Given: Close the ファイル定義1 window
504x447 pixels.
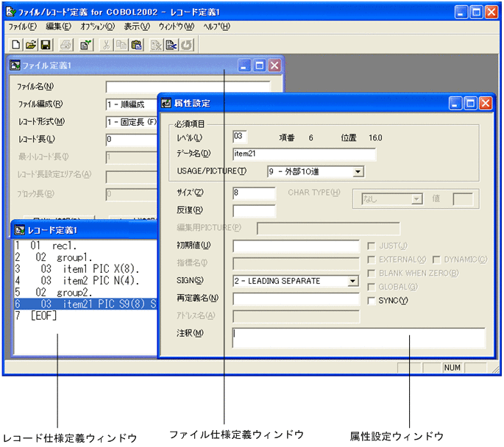Looking at the screenshot, I should coord(274,65).
